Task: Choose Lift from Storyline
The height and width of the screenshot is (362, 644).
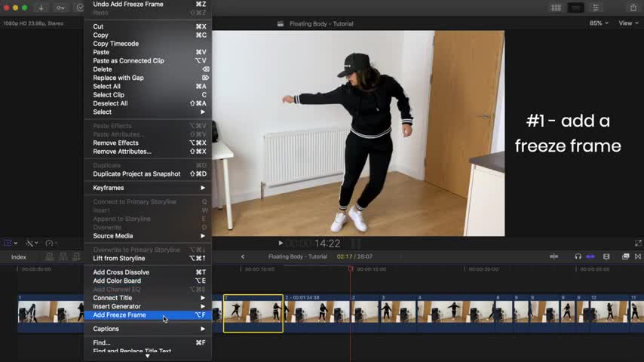Action: point(149,259)
